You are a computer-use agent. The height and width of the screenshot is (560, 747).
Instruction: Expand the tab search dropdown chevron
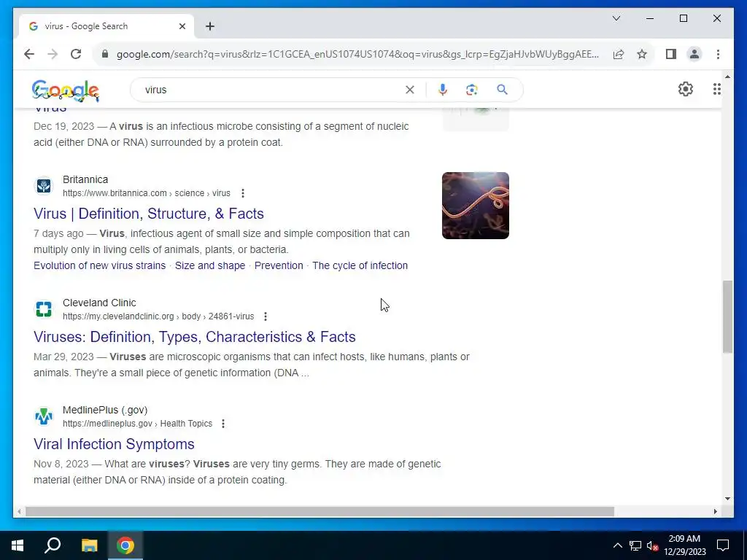coord(616,18)
